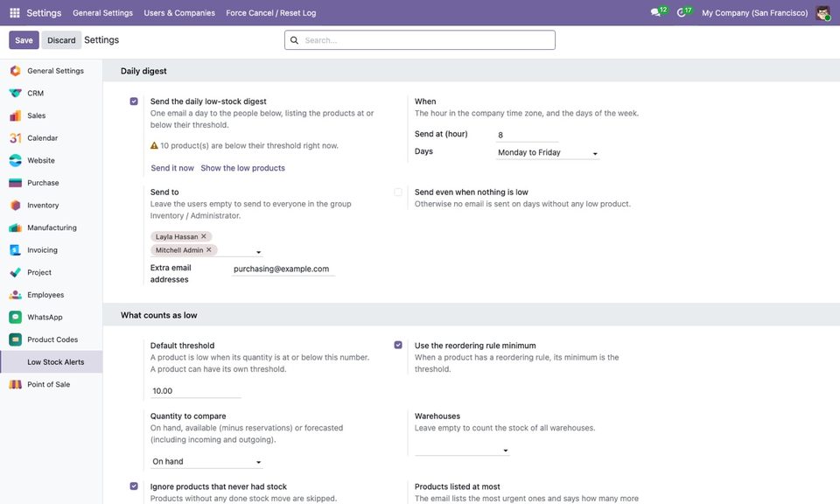The height and width of the screenshot is (504, 840).
Task: Click the Calendar 31 icon in sidebar
Action: pyautogui.click(x=16, y=138)
